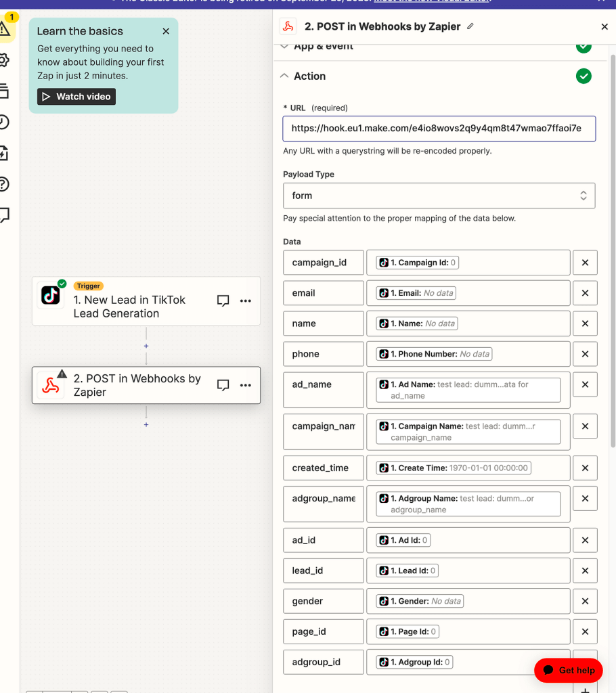Open notes via the comment icon on trigger step
This screenshot has height=693, width=616.
223,300
